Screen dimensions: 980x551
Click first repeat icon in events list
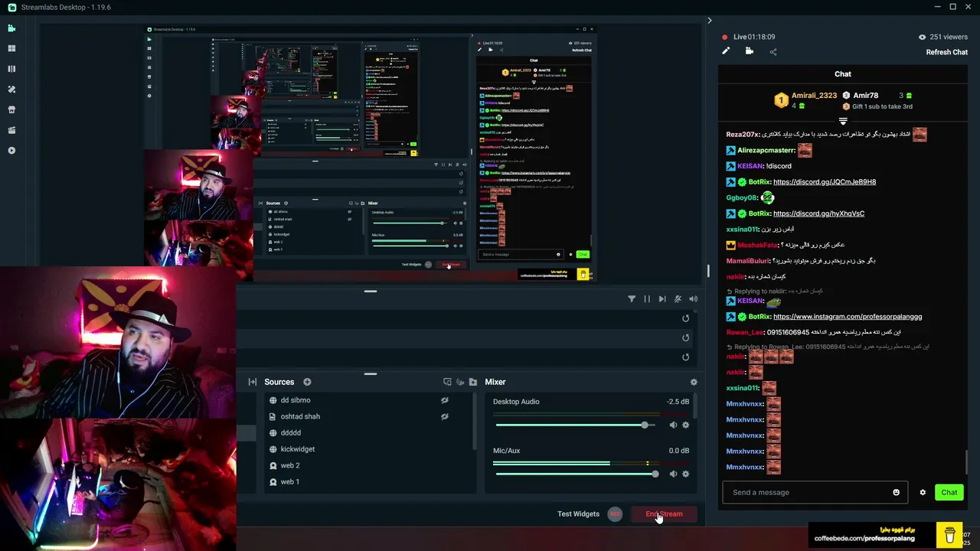pos(685,318)
